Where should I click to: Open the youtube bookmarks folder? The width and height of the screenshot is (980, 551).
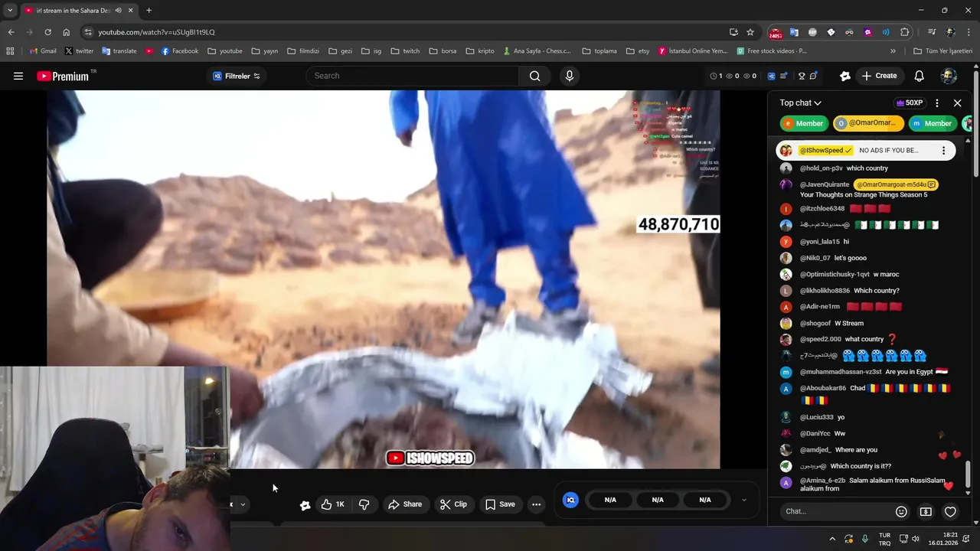(x=225, y=51)
